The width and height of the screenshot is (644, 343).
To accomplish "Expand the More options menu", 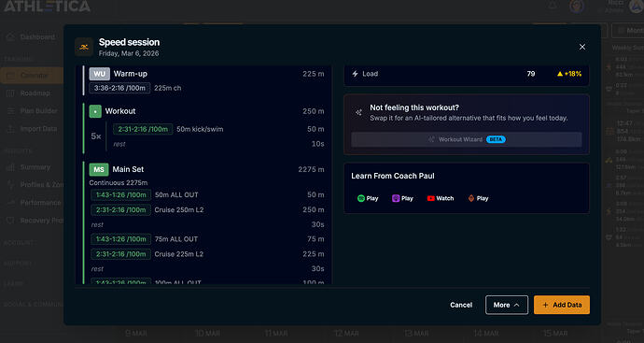I will pyautogui.click(x=507, y=305).
